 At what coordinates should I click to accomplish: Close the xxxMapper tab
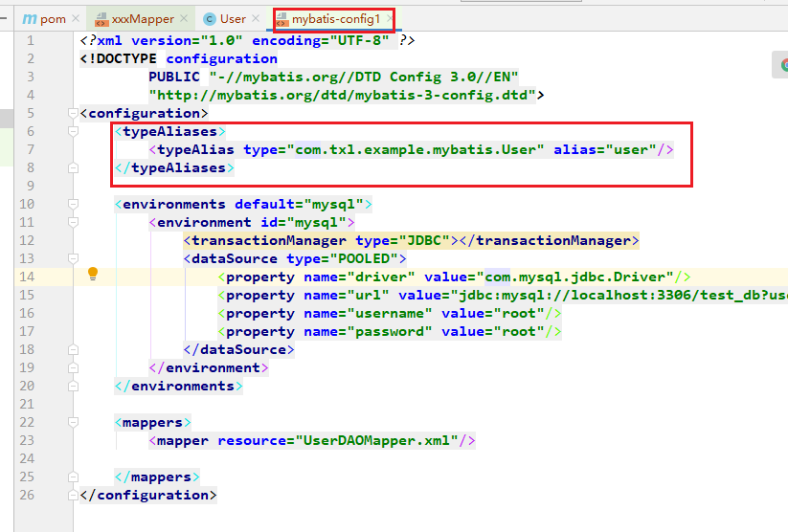click(184, 18)
